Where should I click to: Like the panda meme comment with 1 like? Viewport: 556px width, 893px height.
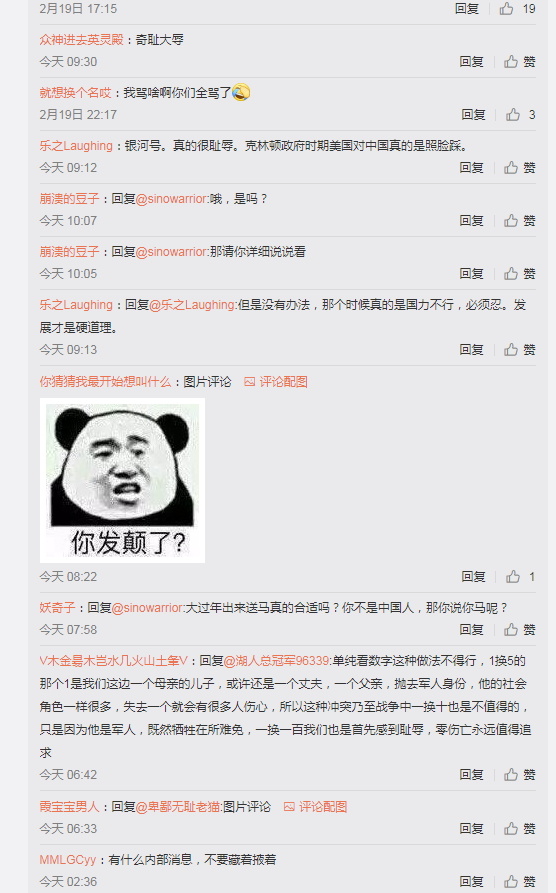[x=521, y=577]
